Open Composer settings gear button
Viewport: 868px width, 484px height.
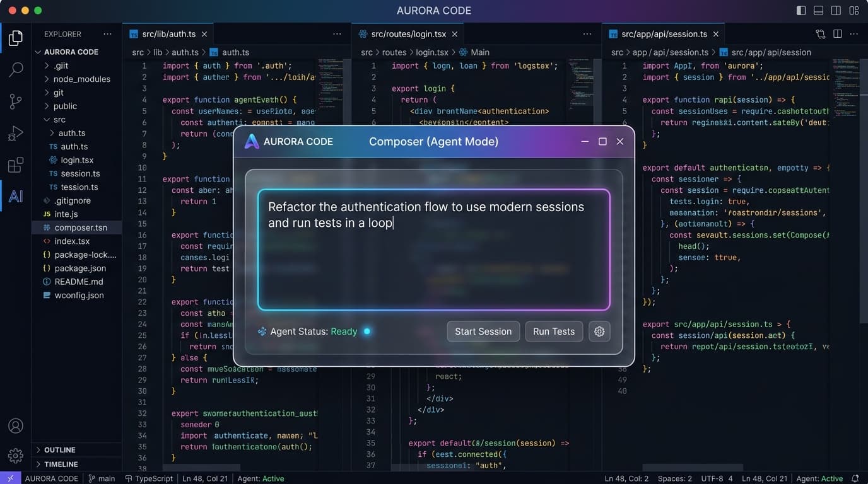(x=599, y=331)
